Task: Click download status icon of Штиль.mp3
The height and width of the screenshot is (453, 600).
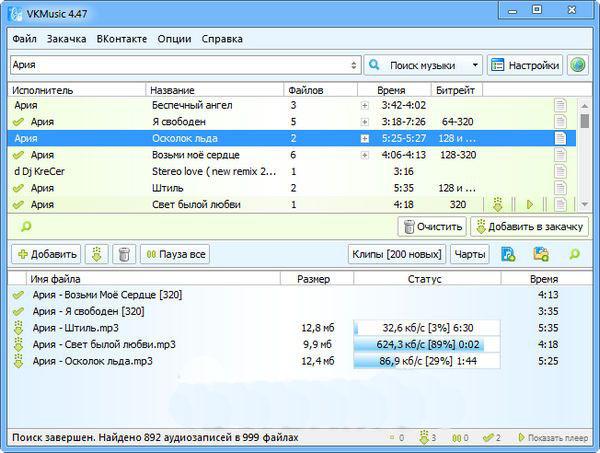Action: coord(18,328)
